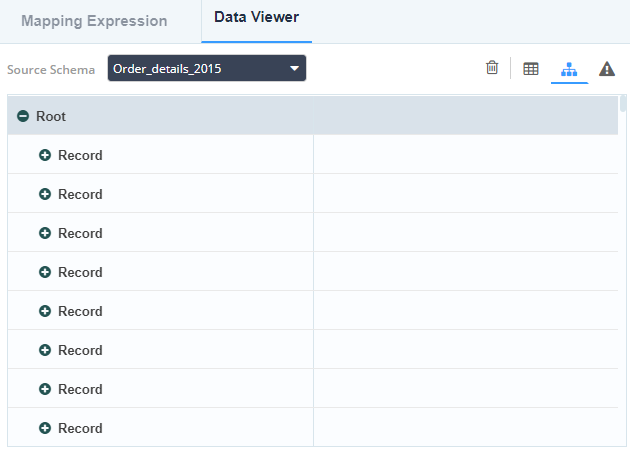Viewport: 630px width, 457px height.
Task: Select the Root tree row label
Action: (51, 116)
